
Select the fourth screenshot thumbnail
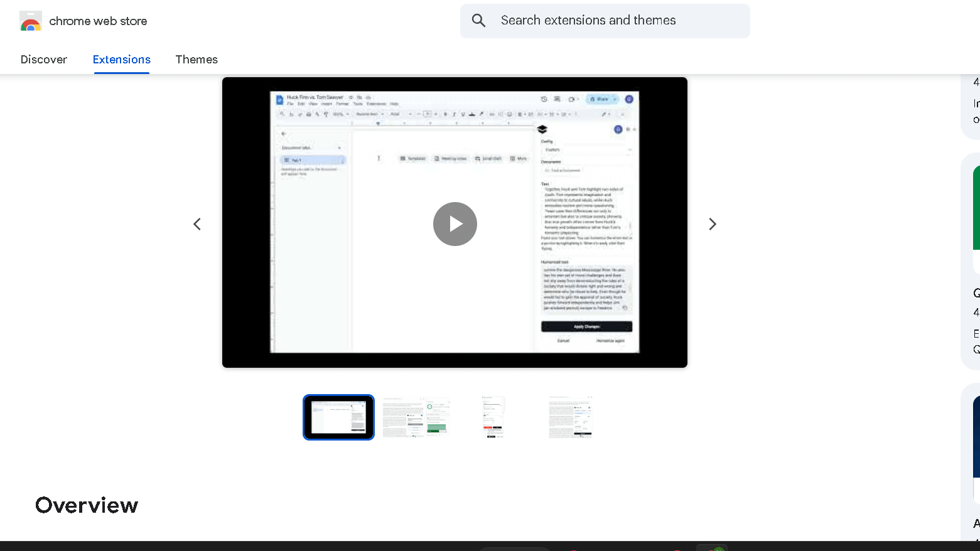point(570,417)
